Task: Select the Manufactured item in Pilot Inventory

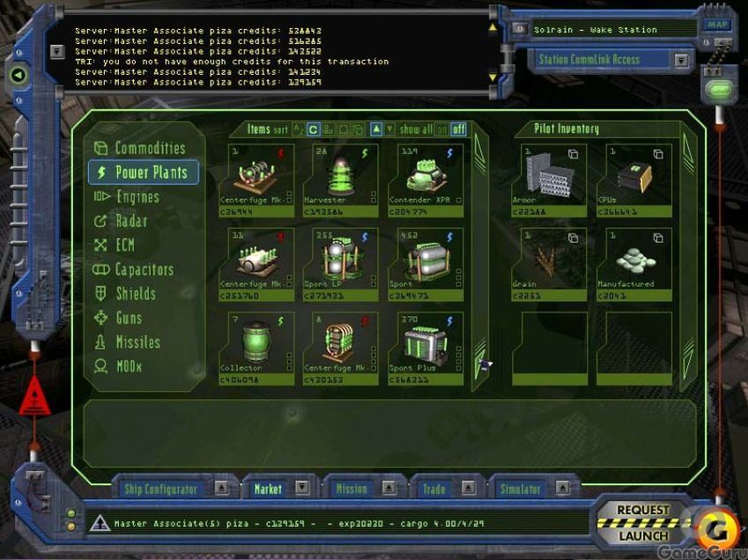Action: coord(634,265)
